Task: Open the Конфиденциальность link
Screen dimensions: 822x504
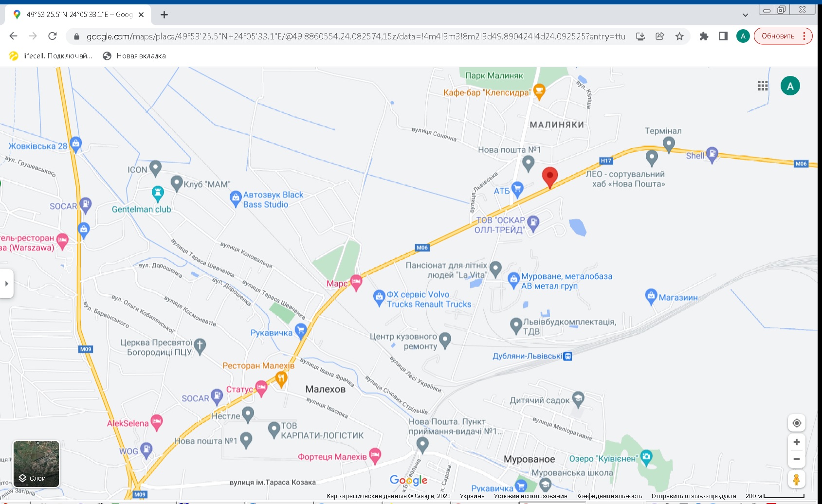Action: tap(609, 496)
